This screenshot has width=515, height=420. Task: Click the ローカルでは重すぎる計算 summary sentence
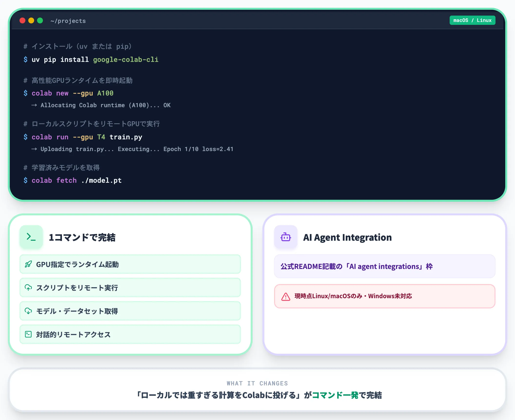click(x=259, y=395)
